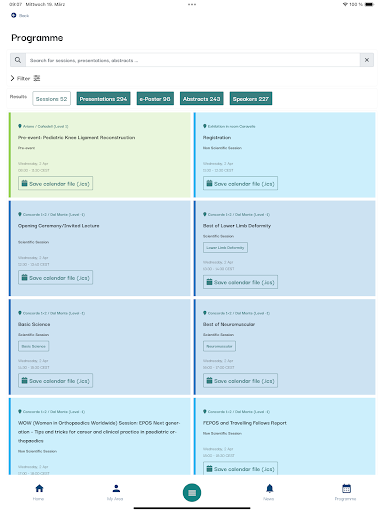The image size is (384, 512).
Task: Save calendar file for Basic Science
Action: 55,381
